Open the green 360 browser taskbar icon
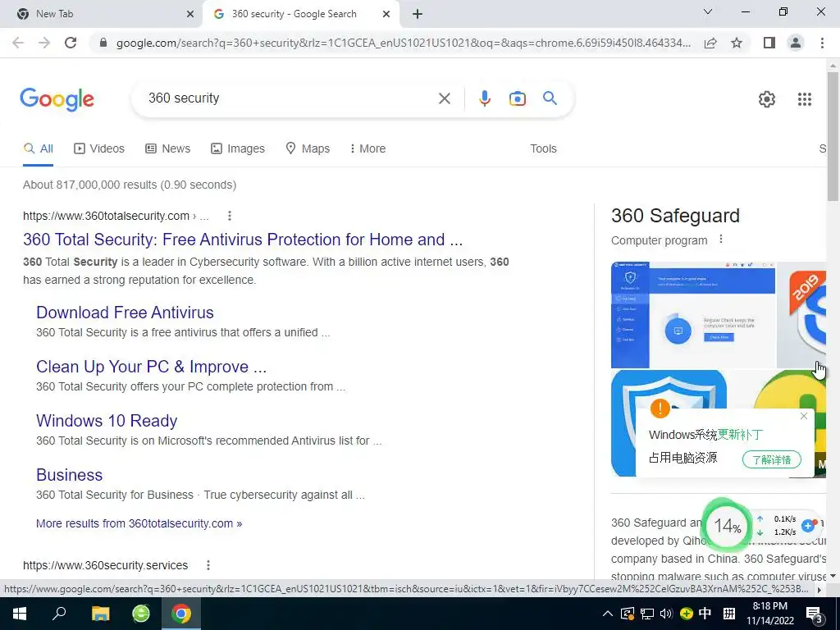 (x=141, y=614)
